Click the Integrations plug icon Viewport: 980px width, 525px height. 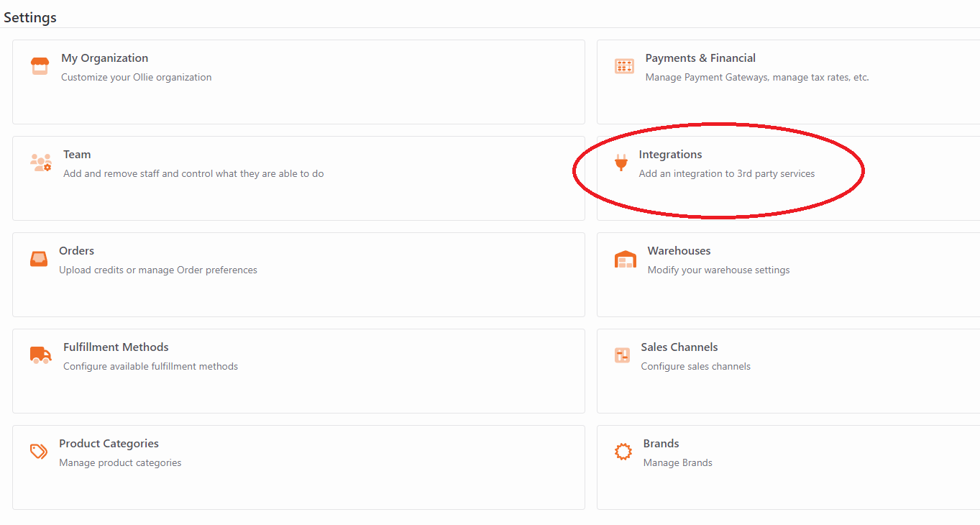(x=620, y=163)
